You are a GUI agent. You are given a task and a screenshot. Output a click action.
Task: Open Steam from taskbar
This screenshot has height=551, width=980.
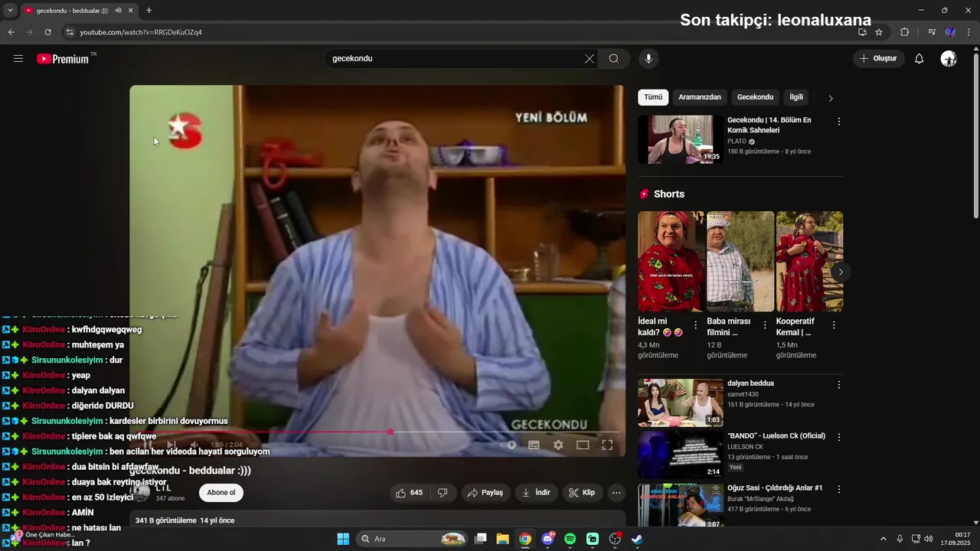coord(637,539)
